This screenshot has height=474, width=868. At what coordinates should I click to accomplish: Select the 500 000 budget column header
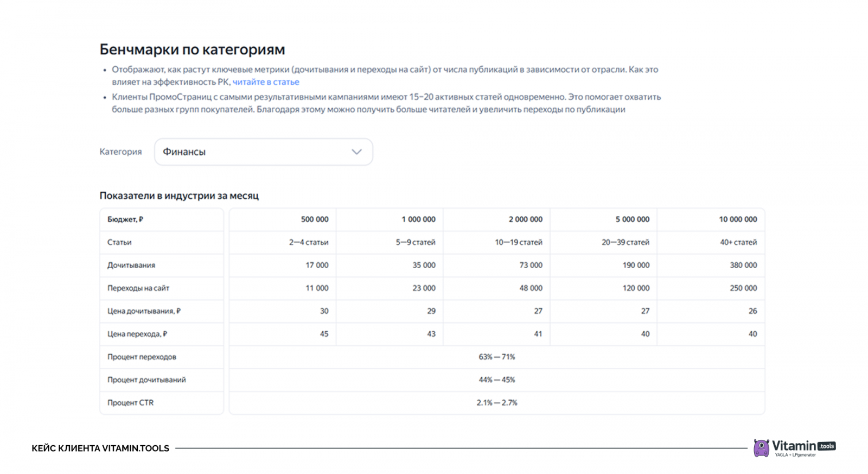point(315,219)
